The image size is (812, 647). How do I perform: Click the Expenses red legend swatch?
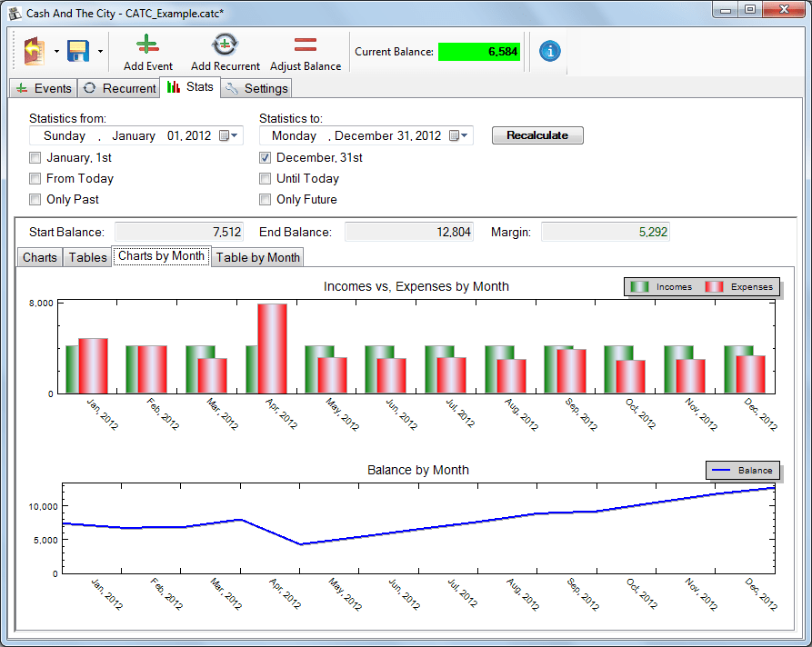click(716, 287)
